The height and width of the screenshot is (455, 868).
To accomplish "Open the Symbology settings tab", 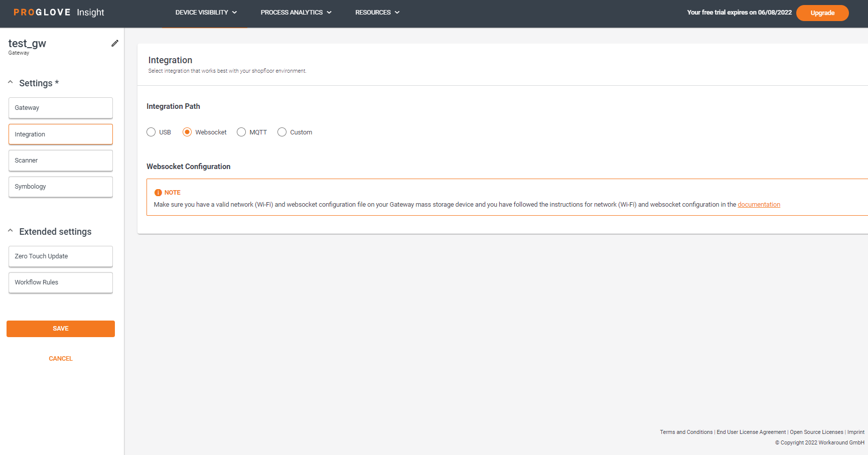I will coord(61,187).
